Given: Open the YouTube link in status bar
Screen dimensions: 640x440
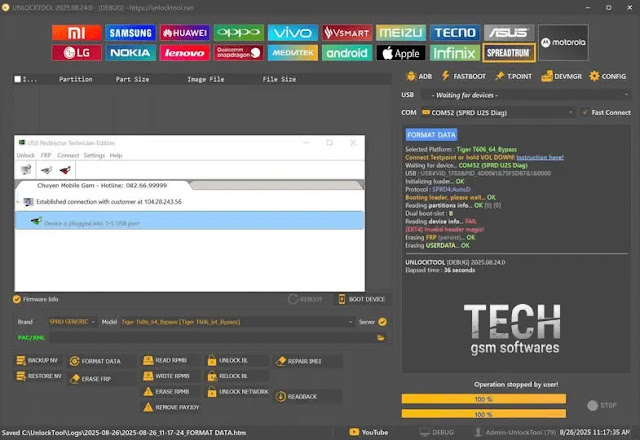Looking at the screenshot, I should point(369,432).
